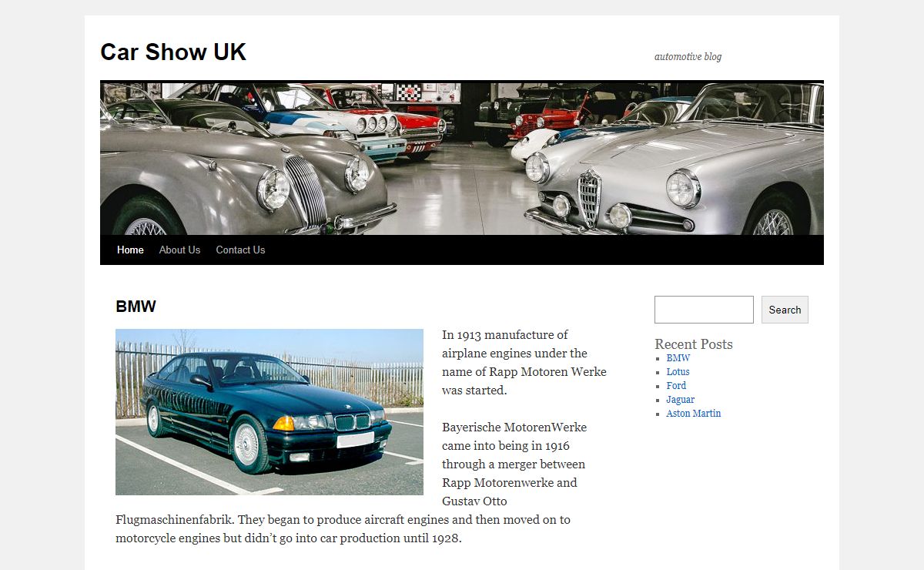Screen dimensions: 924x570
Task: Open the Jaguar recent post
Action: click(681, 400)
